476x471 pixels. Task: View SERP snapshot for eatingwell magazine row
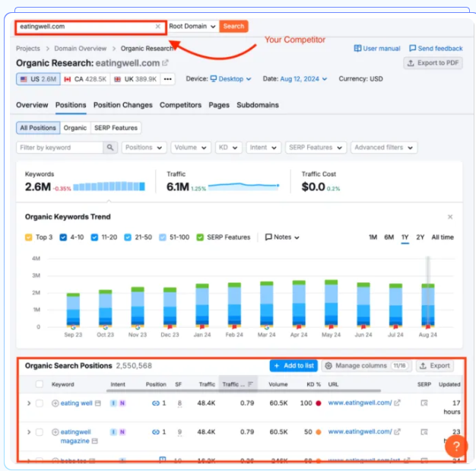pyautogui.click(x=424, y=432)
